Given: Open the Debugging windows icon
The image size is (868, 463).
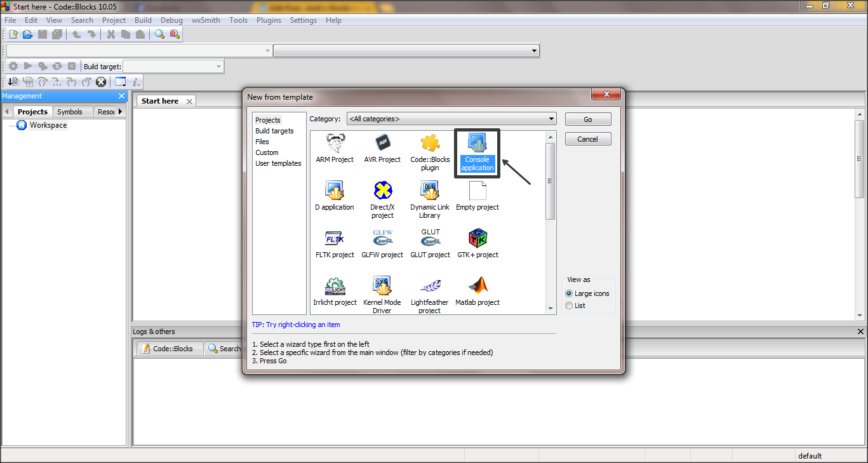Looking at the screenshot, I should tap(121, 82).
